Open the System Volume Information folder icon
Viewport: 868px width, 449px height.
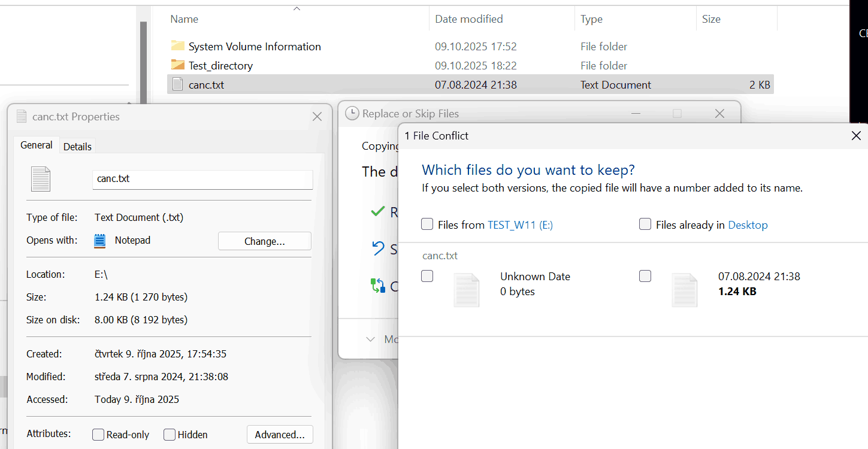click(177, 46)
